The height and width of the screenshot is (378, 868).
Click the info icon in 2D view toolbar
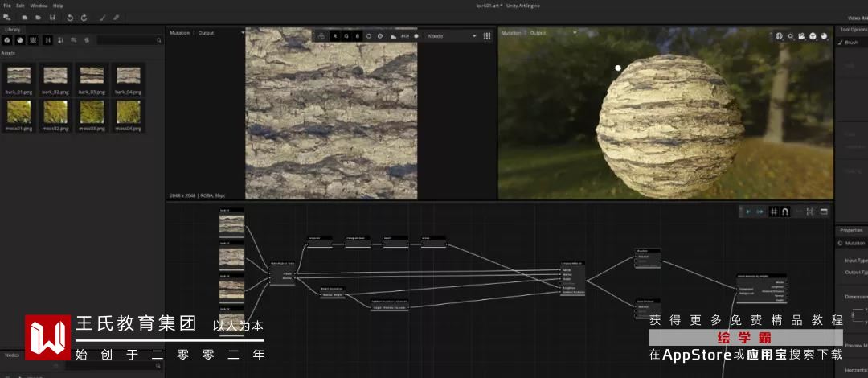coord(416,36)
